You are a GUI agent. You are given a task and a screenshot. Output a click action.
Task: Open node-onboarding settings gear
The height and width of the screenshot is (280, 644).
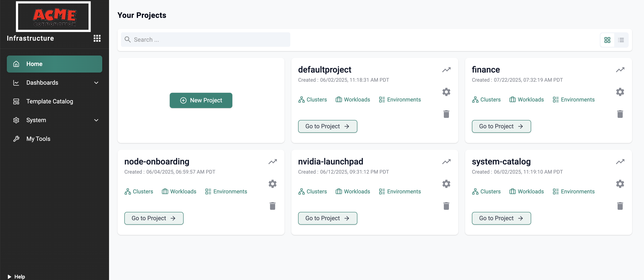click(273, 184)
